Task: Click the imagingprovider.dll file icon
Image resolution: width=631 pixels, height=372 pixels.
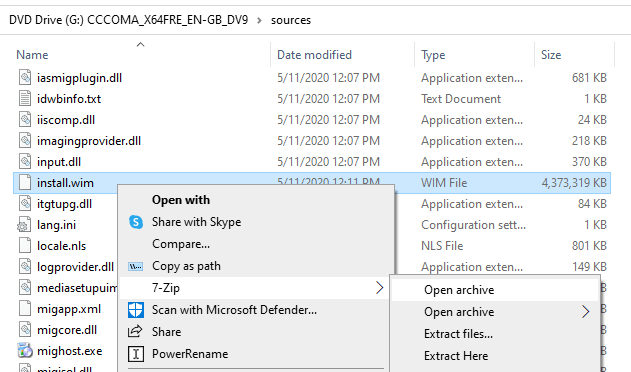Action: click(x=25, y=140)
